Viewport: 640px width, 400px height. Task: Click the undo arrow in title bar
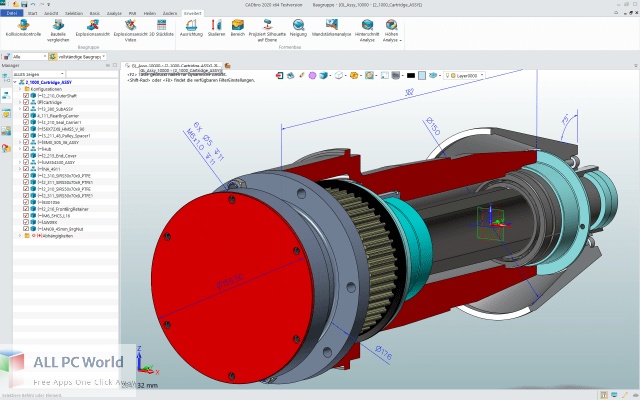[33, 4]
